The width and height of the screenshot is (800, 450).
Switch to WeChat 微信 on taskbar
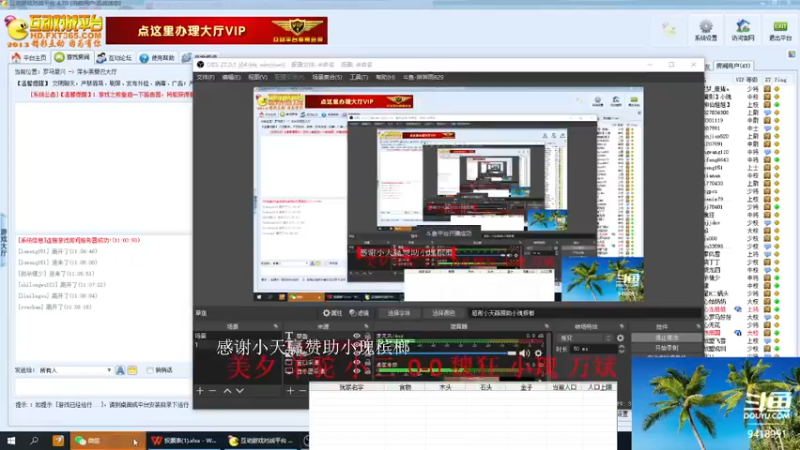pos(106,440)
